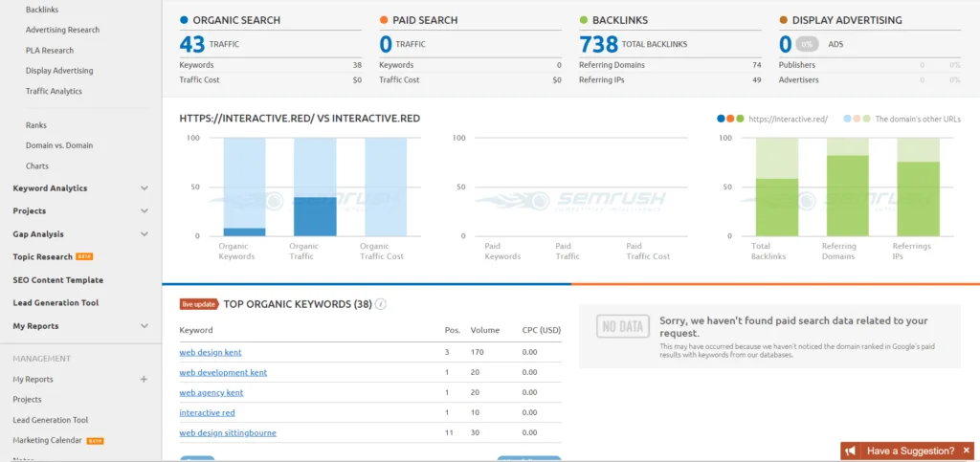980x462 pixels.
Task: Expand the bold My Reports section chevron
Action: [145, 326]
